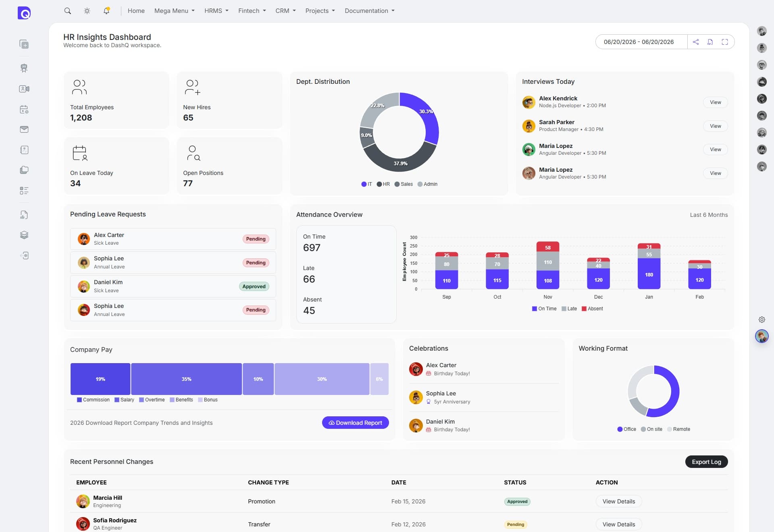Click View for Sarah Parker's interview
The image size is (774, 532).
point(716,126)
